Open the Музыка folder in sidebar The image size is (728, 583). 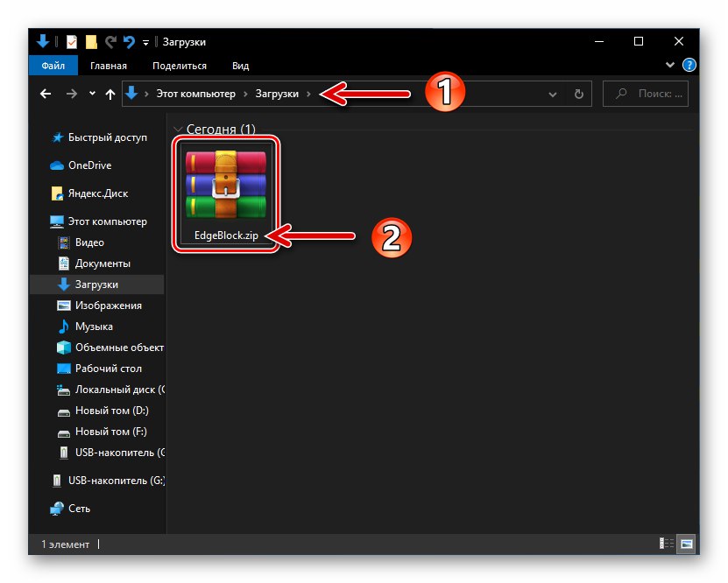(x=85, y=327)
